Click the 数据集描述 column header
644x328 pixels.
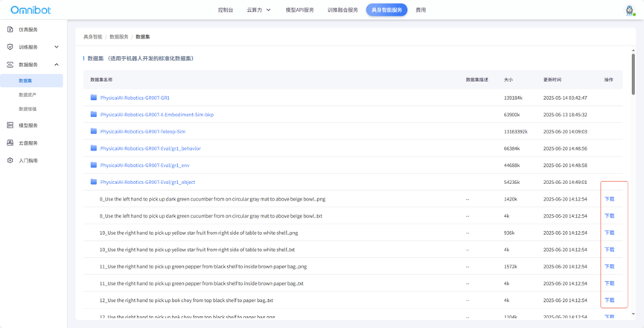point(476,80)
